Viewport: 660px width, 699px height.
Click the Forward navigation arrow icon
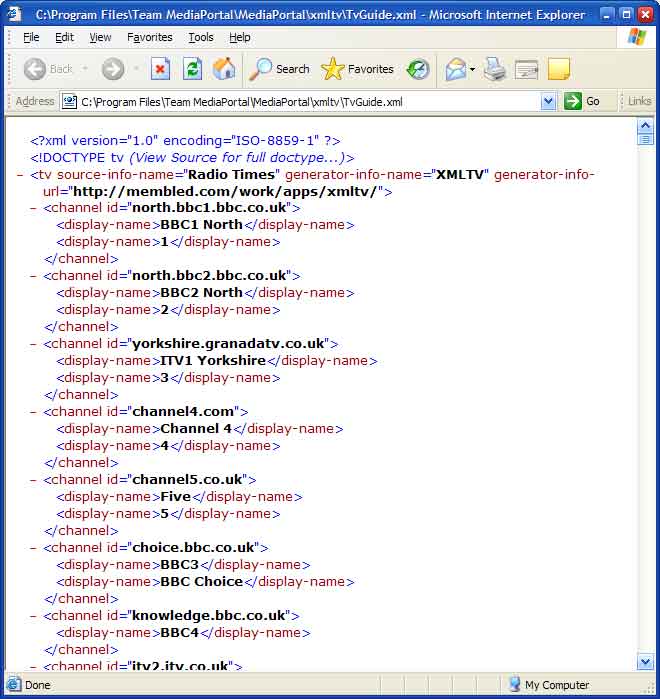pos(113,69)
